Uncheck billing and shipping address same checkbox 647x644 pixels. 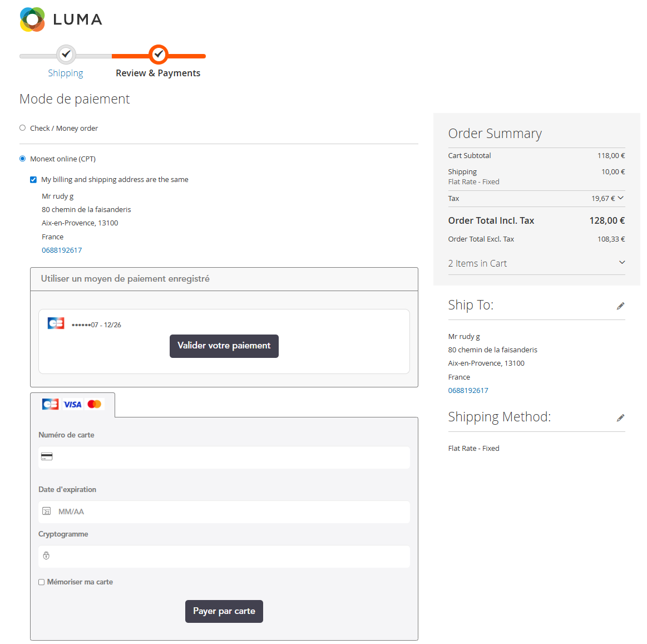33,180
